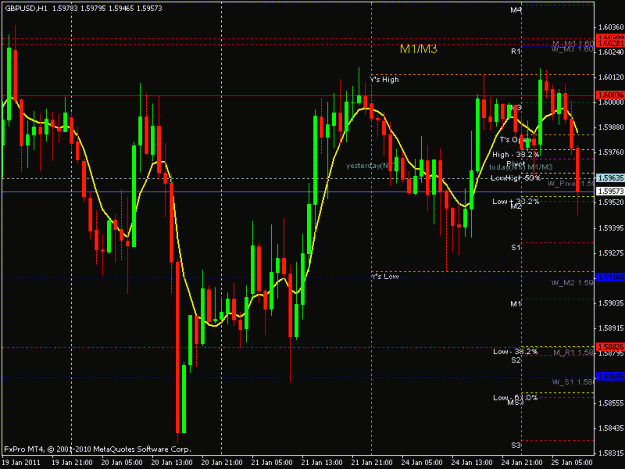Click the 25 Jan 05:00 time label

571,463
